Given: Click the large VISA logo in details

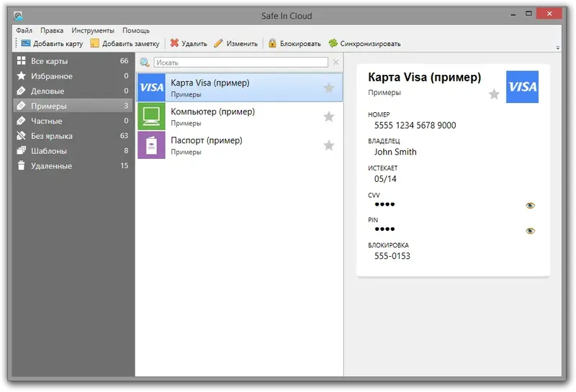Looking at the screenshot, I should coord(522,87).
